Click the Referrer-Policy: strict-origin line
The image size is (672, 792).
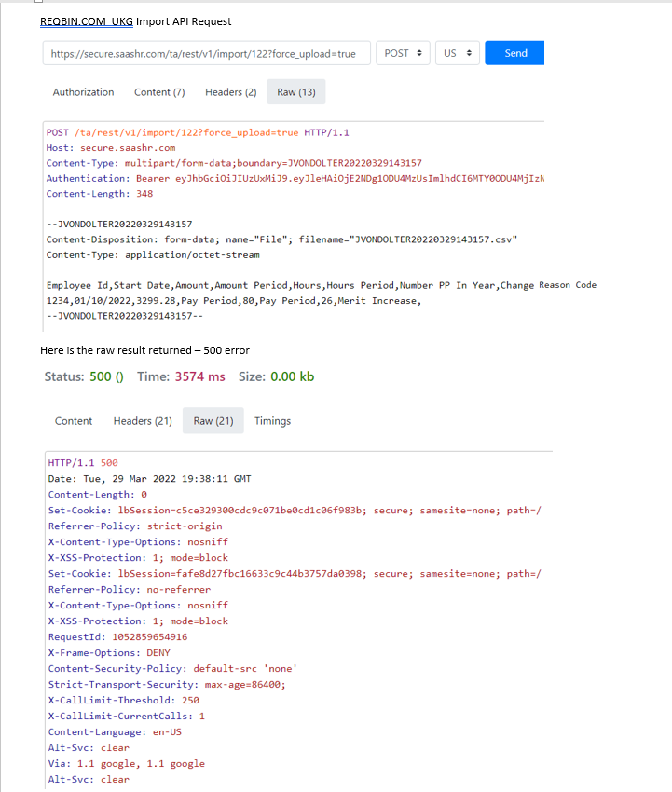coord(135,526)
